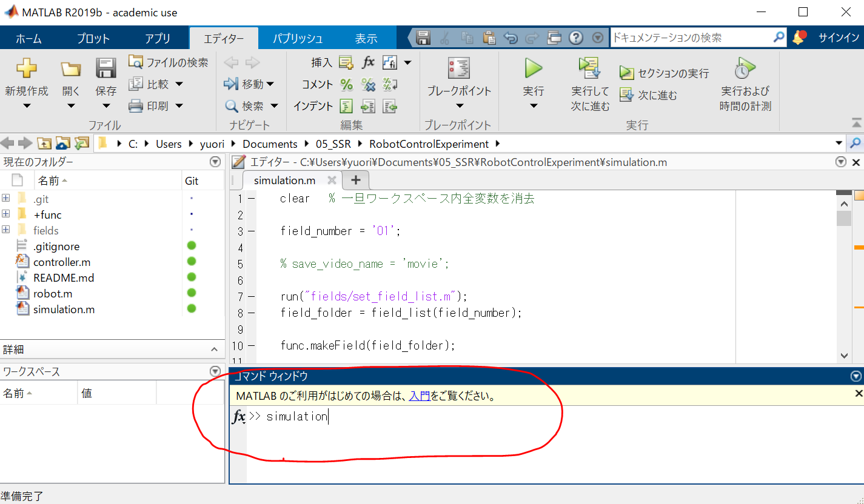Open the address bar history dropdown
Image resolution: width=864 pixels, height=504 pixels.
(x=839, y=144)
